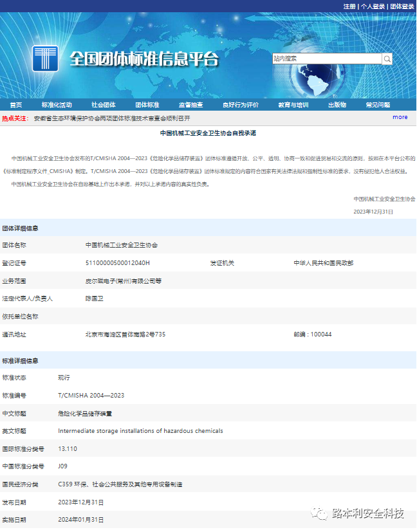This screenshot has width=417, height=532.
Task: Select C359 环保 economic classification text
Action: point(120,484)
